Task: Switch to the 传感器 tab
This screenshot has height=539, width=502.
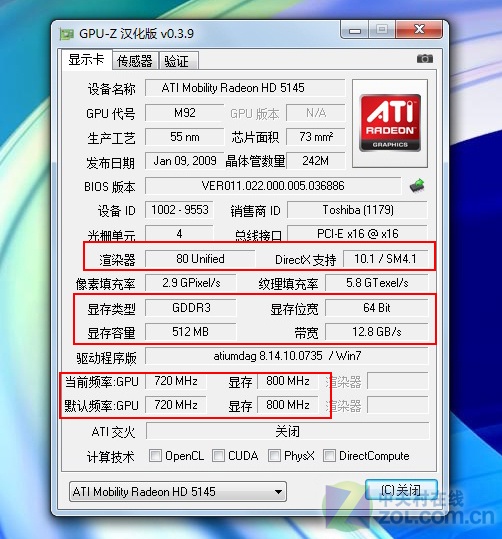Action: coord(135,61)
